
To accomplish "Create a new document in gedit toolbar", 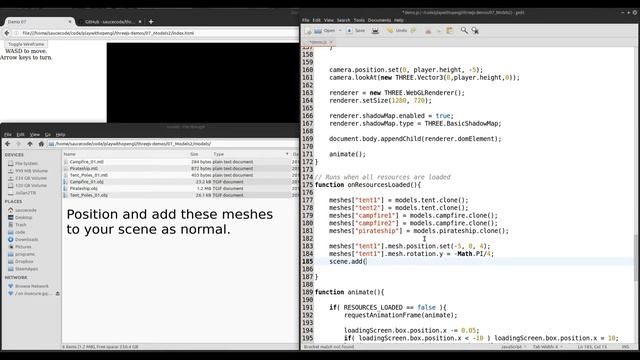I will click(308, 31).
